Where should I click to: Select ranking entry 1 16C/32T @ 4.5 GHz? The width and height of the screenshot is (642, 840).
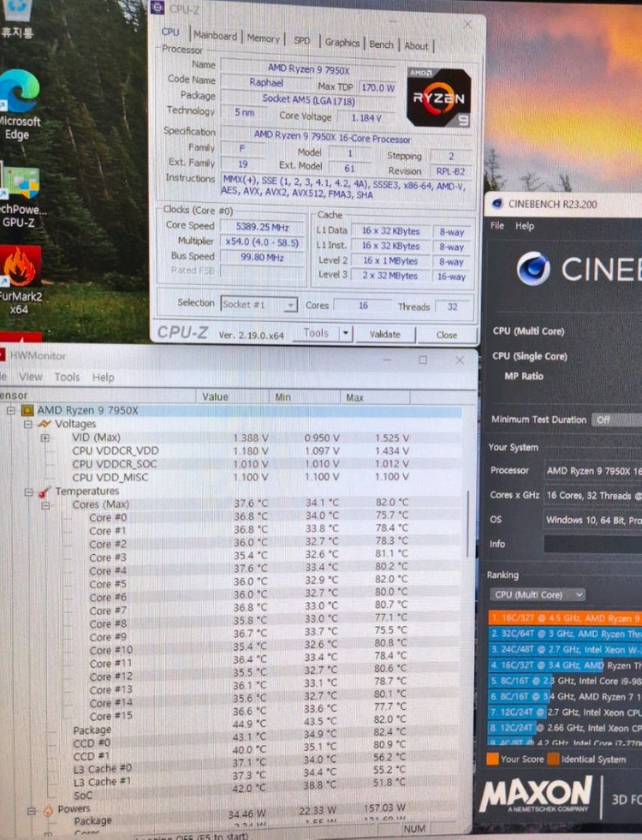tap(565, 618)
